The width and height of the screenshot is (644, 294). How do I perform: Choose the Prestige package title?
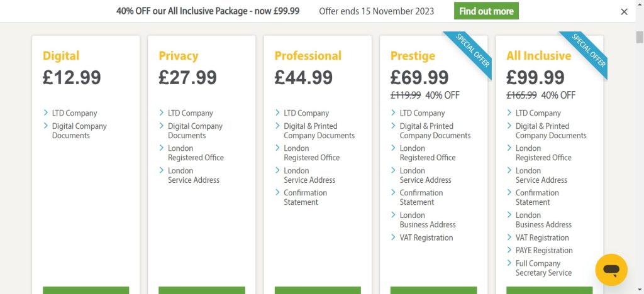tap(413, 56)
